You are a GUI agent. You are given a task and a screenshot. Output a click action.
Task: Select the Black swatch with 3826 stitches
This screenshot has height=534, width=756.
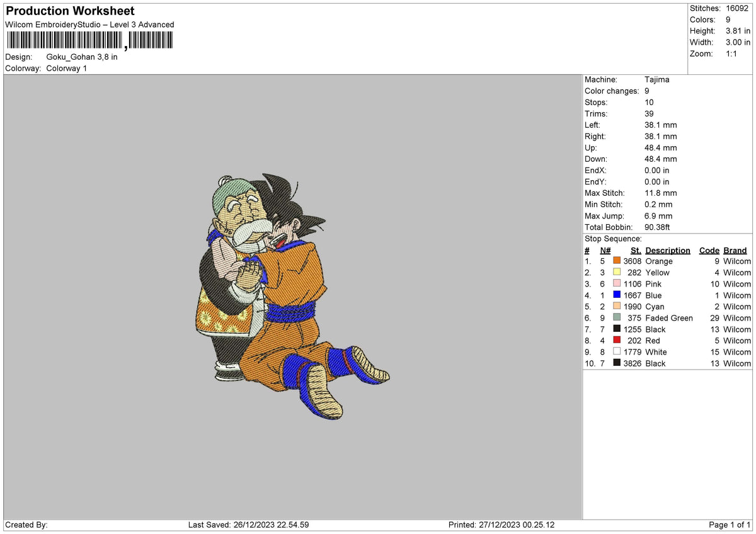(x=617, y=363)
